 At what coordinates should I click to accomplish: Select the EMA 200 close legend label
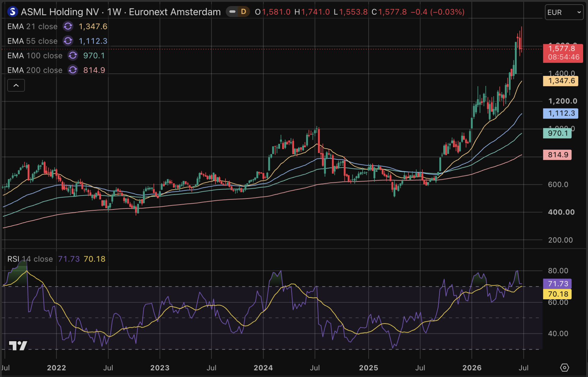pyautogui.click(x=35, y=70)
